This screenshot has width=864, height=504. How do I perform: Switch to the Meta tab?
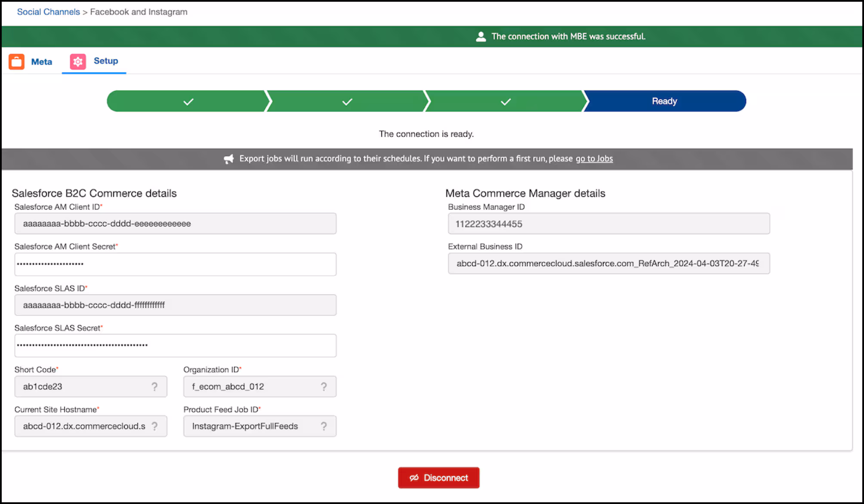(31, 61)
